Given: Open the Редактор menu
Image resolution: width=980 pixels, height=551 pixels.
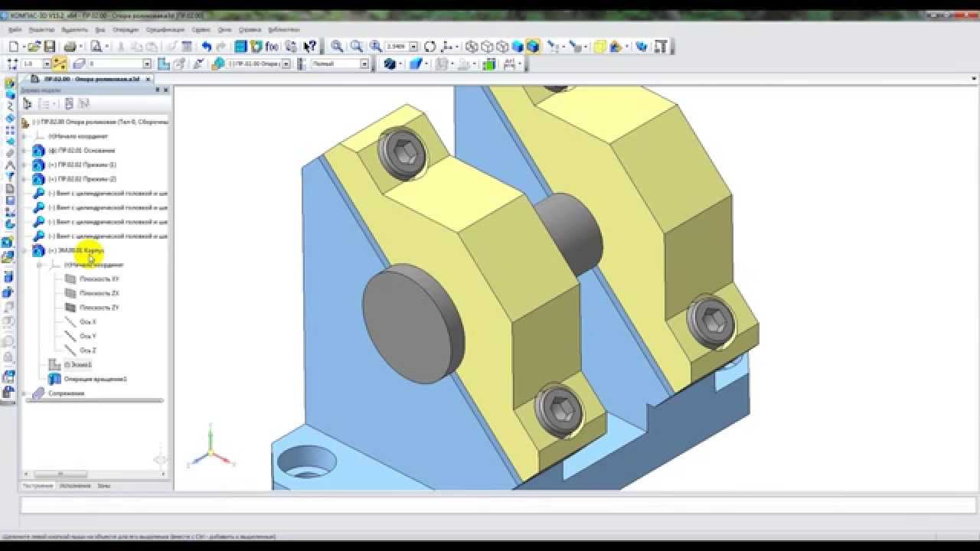Looking at the screenshot, I should click(x=41, y=30).
